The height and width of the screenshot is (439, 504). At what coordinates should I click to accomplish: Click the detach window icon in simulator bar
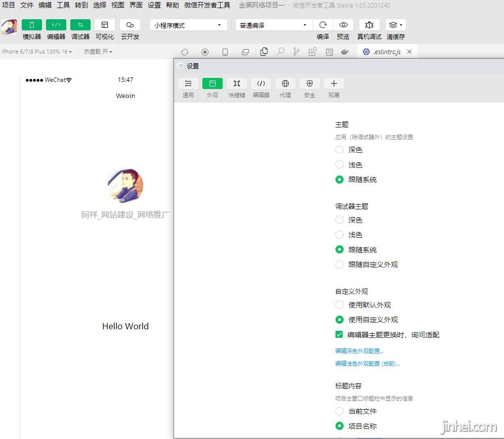[245, 52]
